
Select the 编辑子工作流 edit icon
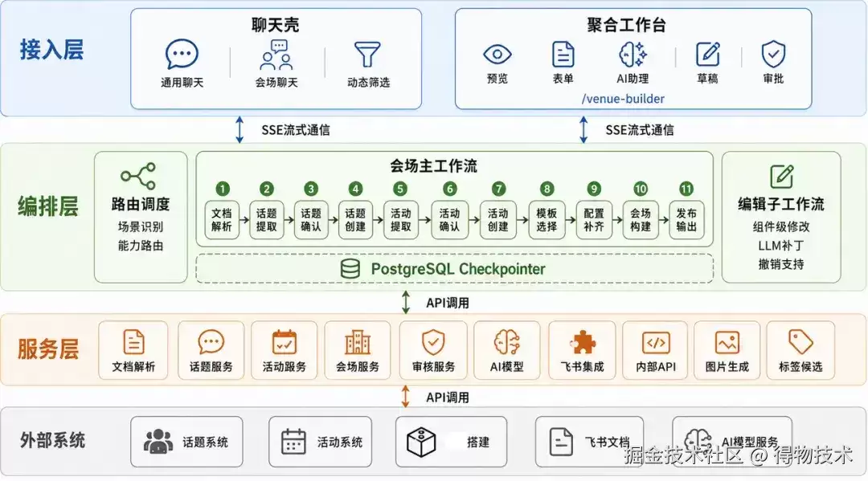[x=782, y=177]
